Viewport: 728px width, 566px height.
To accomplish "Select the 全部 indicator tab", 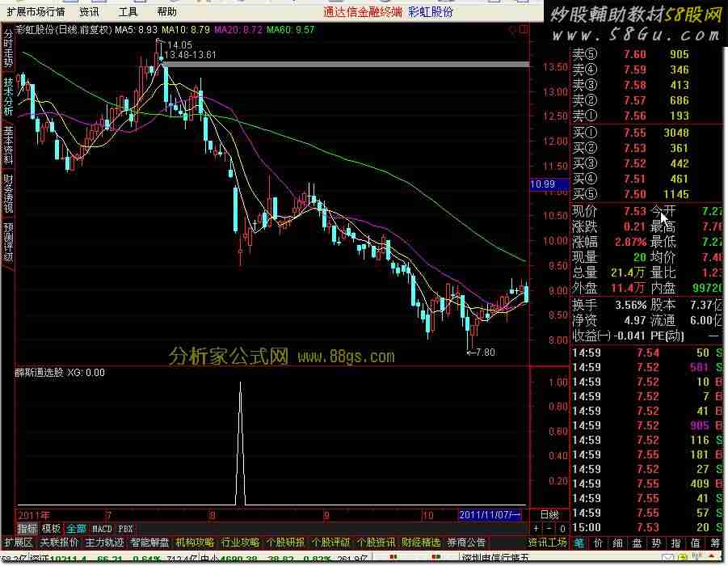I will tap(76, 528).
